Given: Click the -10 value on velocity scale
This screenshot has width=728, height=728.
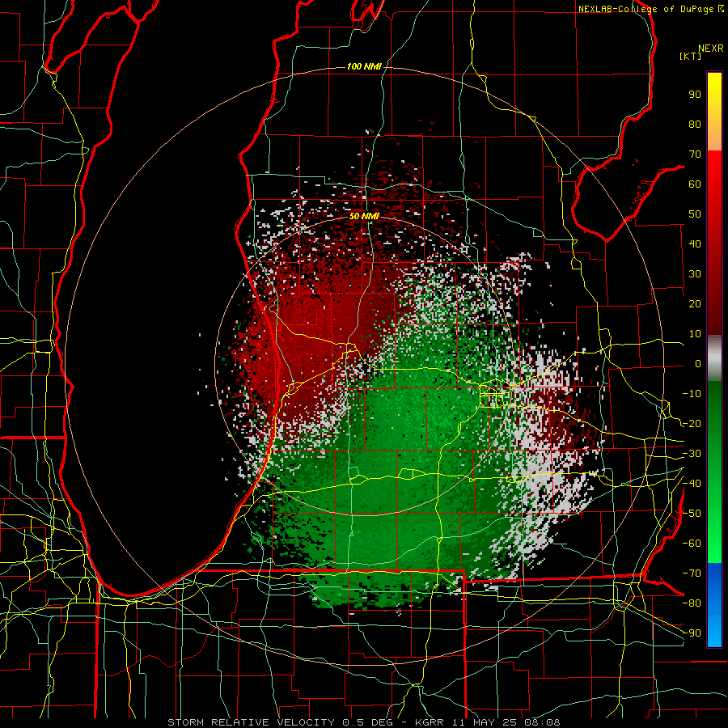Looking at the screenshot, I should 692,394.
